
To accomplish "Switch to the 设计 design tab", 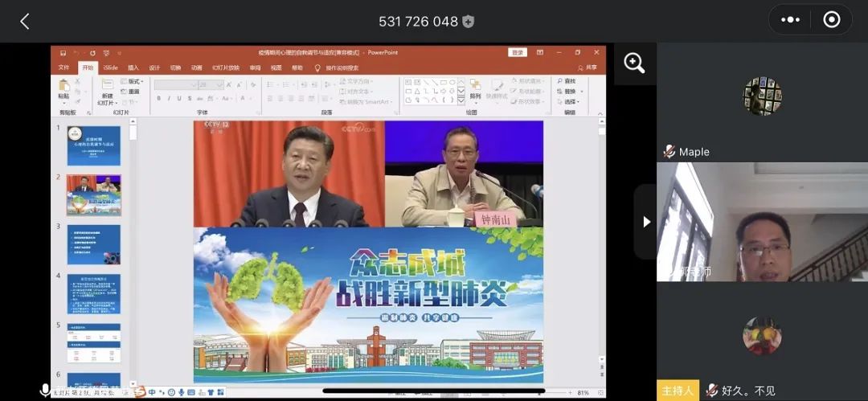I will 154,68.
